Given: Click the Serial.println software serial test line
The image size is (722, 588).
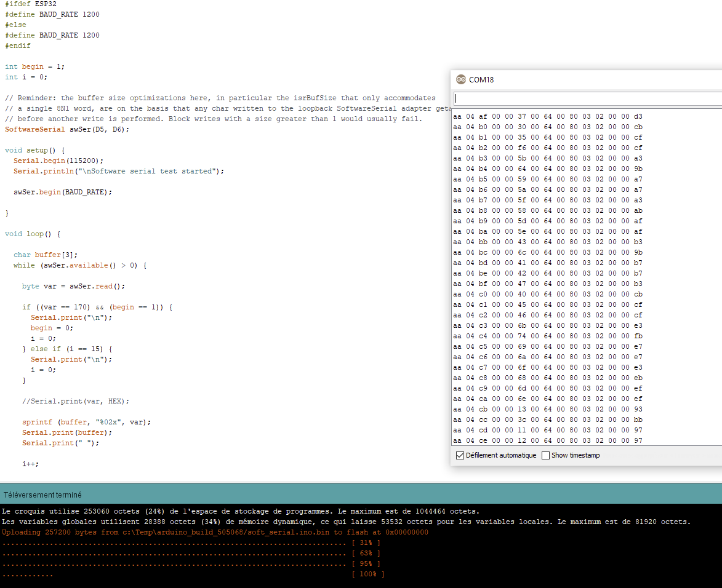Looking at the screenshot, I should tap(119, 171).
